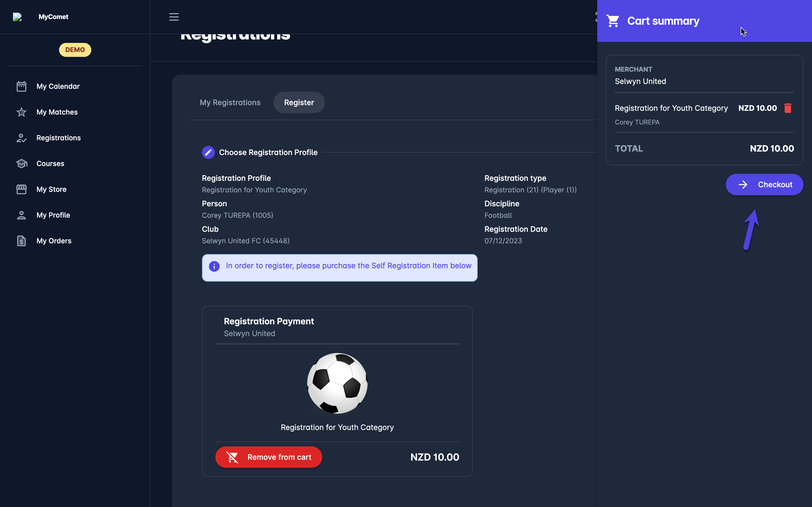812x507 pixels.
Task: Switch to My Registrations tab
Action: point(230,102)
